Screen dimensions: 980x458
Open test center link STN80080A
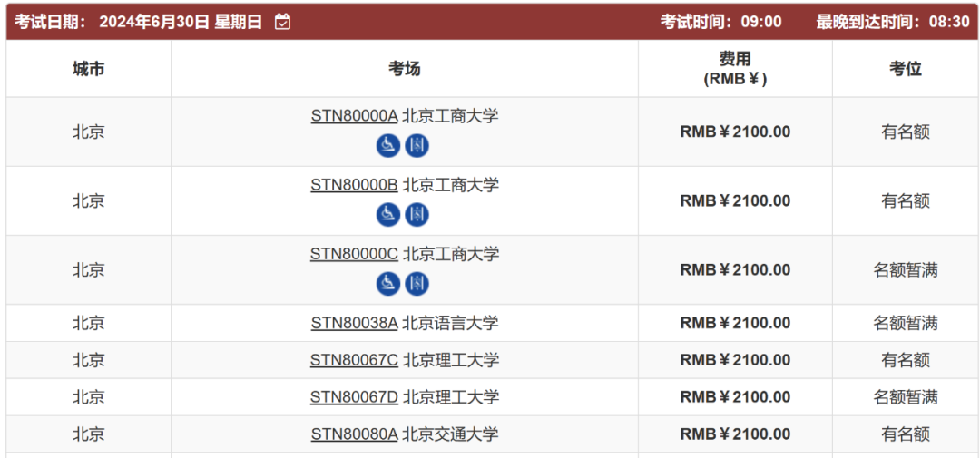(355, 434)
